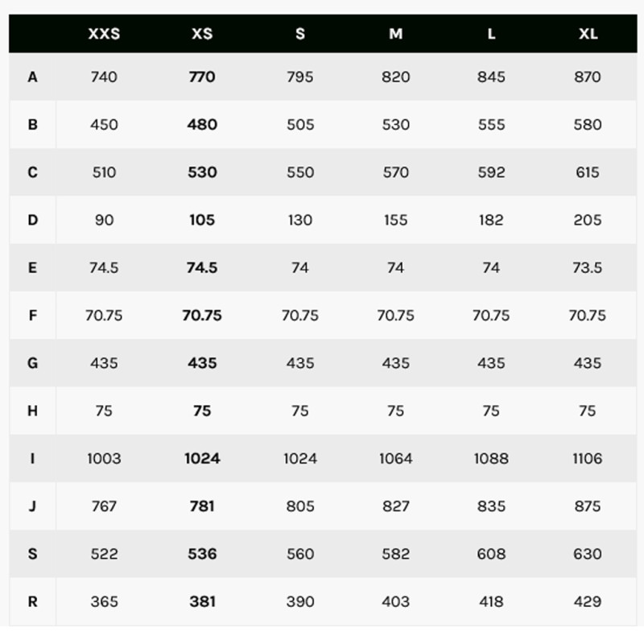Viewport: 644px width, 644px height.
Task: Select the value 1106 in row I
Action: [588, 459]
